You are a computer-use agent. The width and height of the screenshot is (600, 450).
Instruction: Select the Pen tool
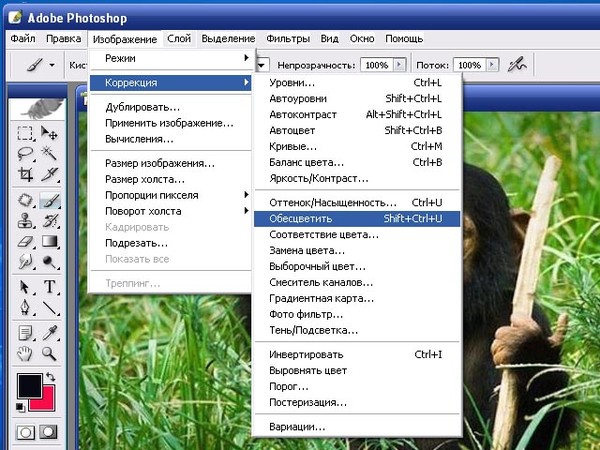tap(25, 308)
